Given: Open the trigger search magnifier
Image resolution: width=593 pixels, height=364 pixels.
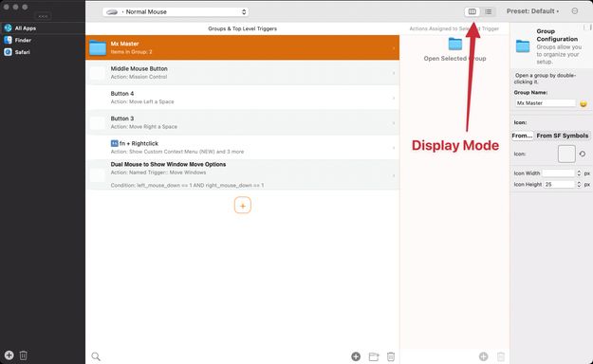Looking at the screenshot, I should pos(96,356).
